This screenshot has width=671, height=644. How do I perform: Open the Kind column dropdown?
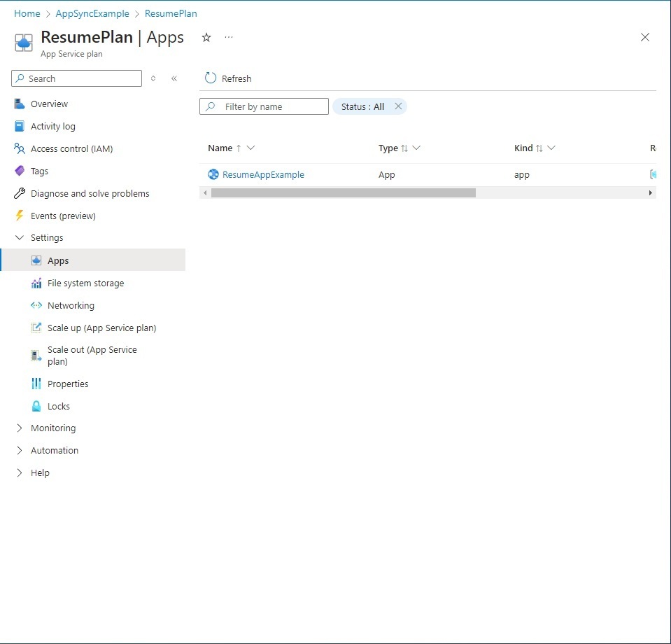coord(550,148)
